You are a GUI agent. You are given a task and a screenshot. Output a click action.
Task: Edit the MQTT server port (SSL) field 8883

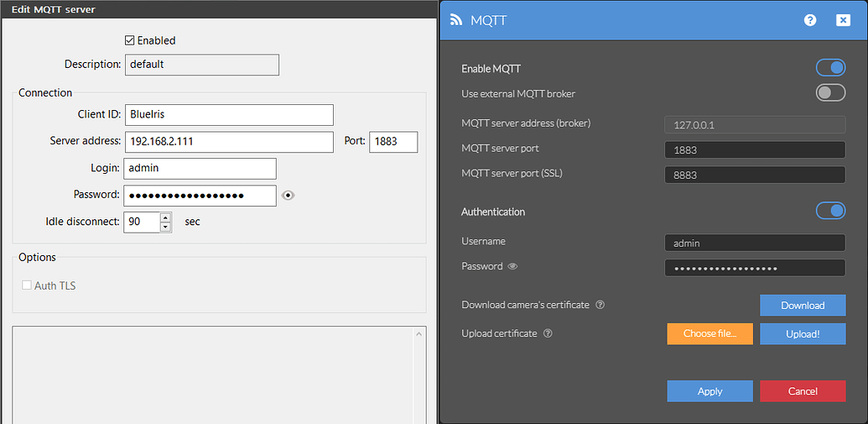[755, 175]
